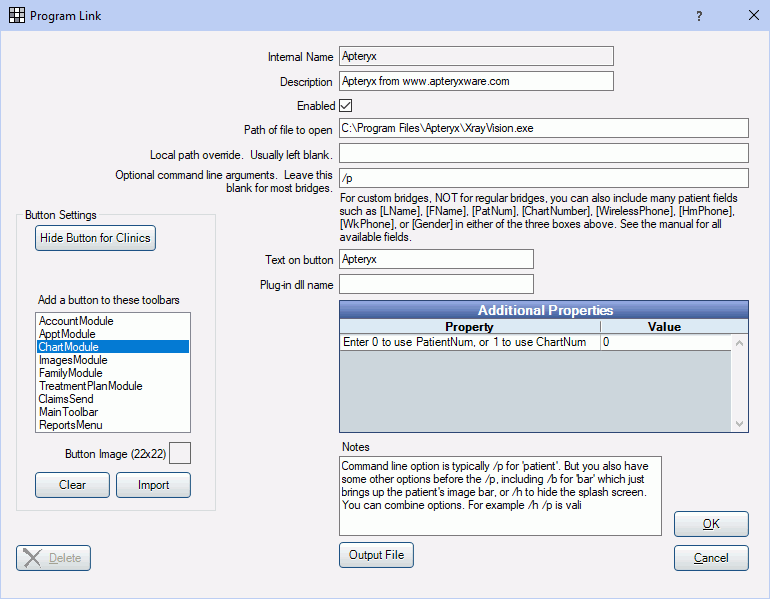The height and width of the screenshot is (599, 770).
Task: Select AccountModule in toolbar list
Action: pyautogui.click(x=113, y=321)
